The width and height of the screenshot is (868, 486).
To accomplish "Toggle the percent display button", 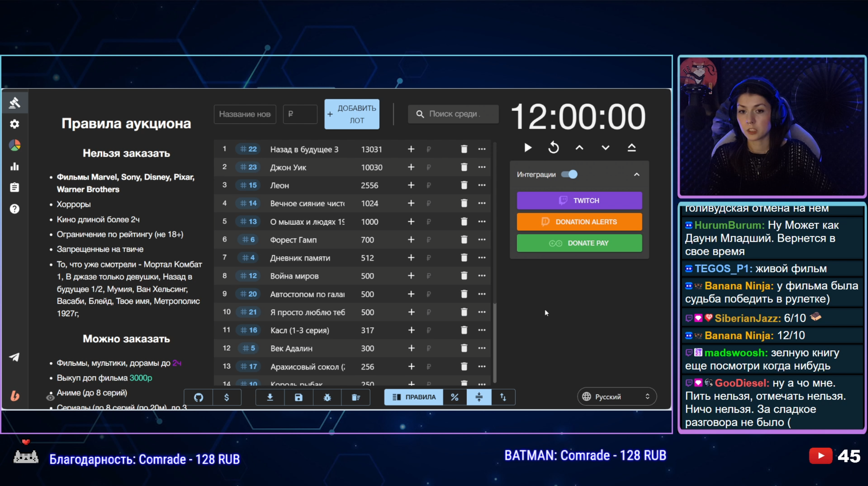I will pyautogui.click(x=455, y=397).
